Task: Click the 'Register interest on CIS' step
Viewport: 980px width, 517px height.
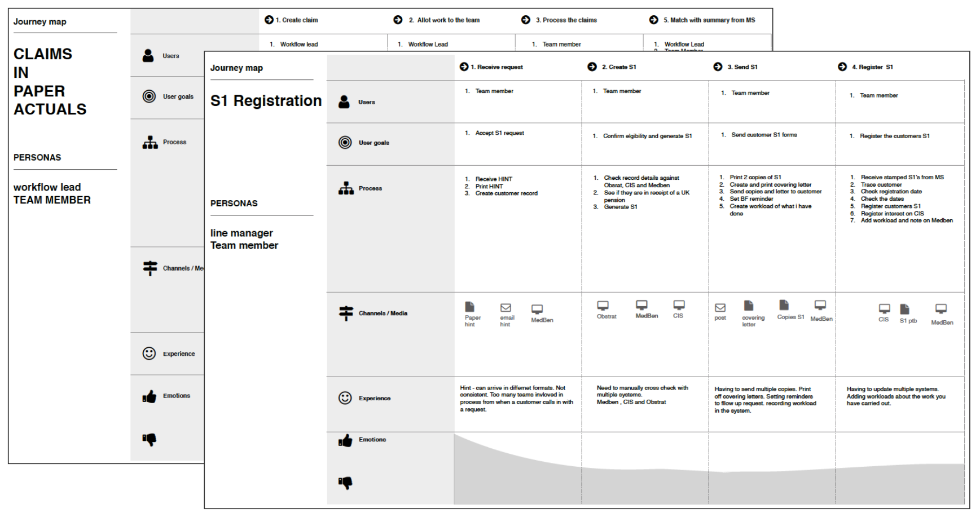Action: (x=892, y=214)
